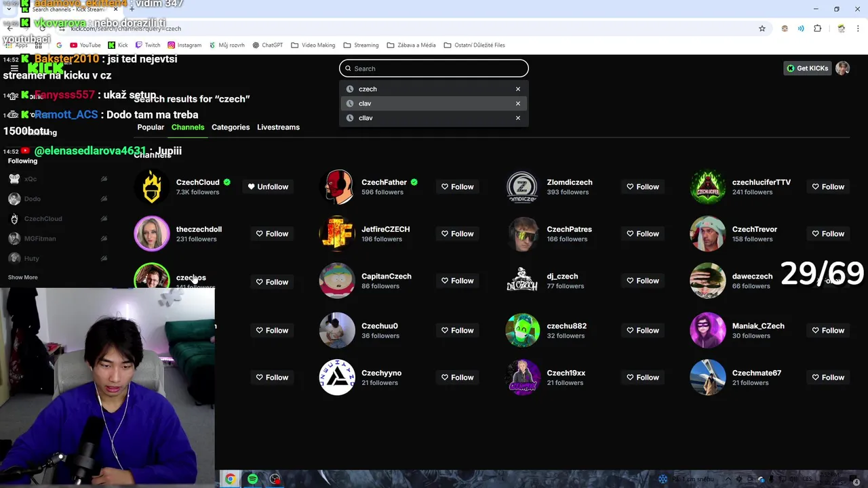Open Czechmate67 channel name link
This screenshot has width=868, height=488.
click(x=757, y=373)
